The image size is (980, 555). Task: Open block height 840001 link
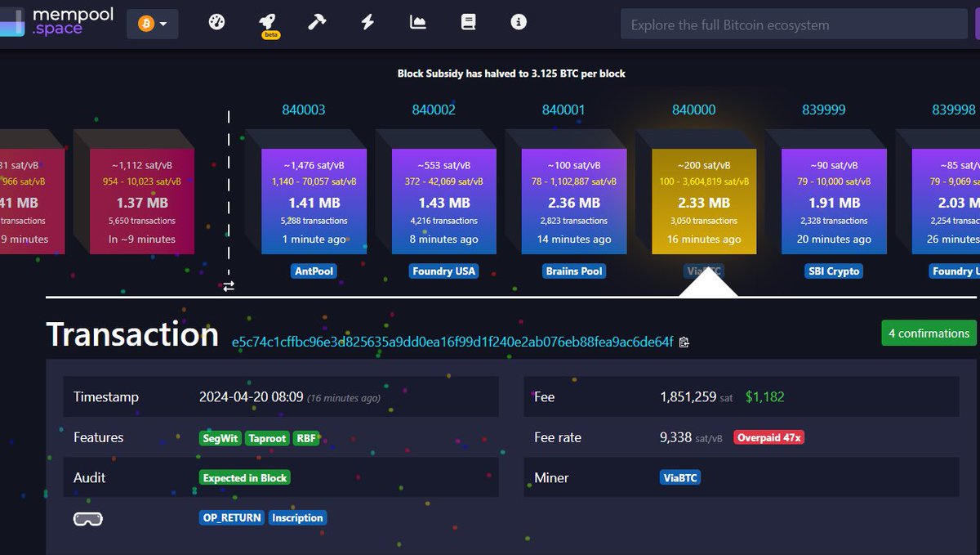(x=563, y=110)
